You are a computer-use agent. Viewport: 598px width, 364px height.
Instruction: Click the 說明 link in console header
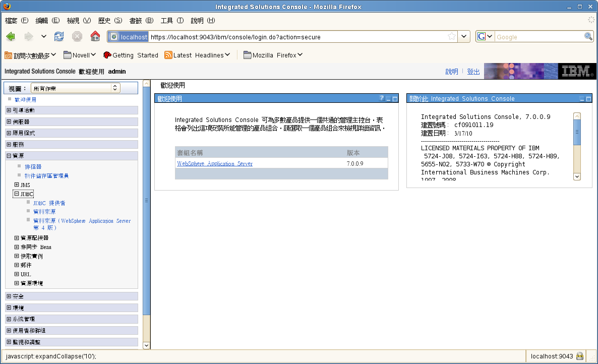point(452,72)
